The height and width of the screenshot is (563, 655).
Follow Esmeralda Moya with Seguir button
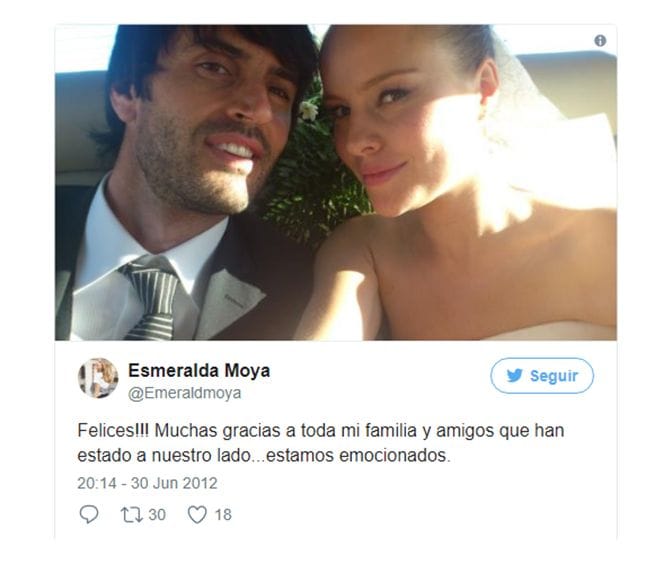542,375
